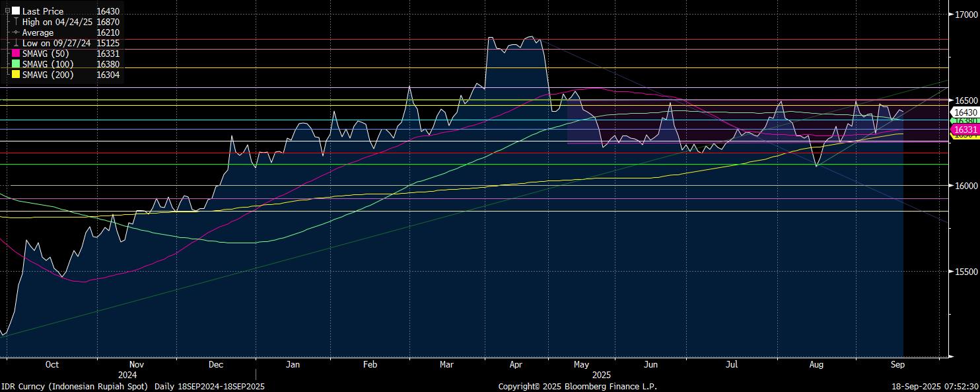Screen dimensions: 980x392
Task: Click the Dec label on the time axis
Action: click(215, 364)
